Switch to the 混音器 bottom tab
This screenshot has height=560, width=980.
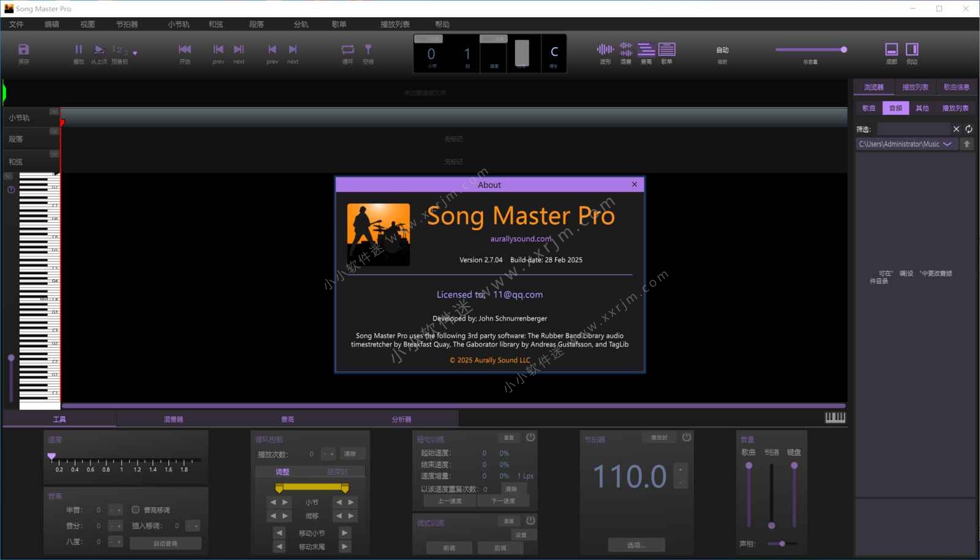coord(173,419)
